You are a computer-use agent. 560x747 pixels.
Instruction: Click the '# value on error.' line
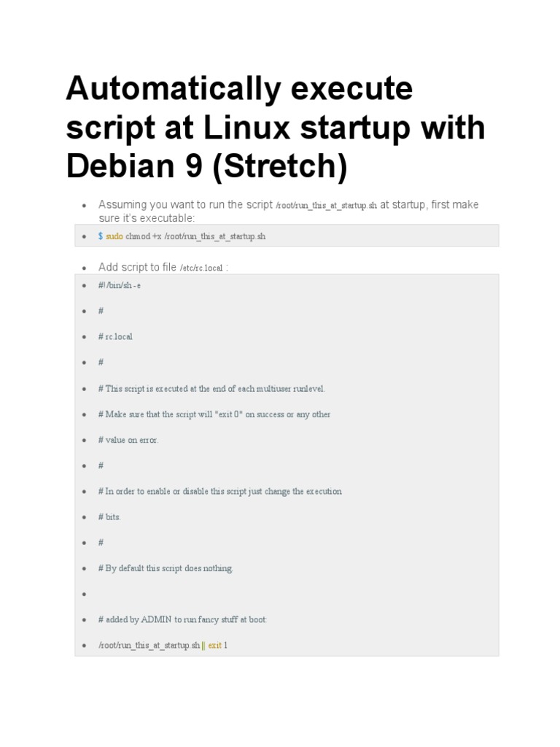pyautogui.click(x=128, y=440)
